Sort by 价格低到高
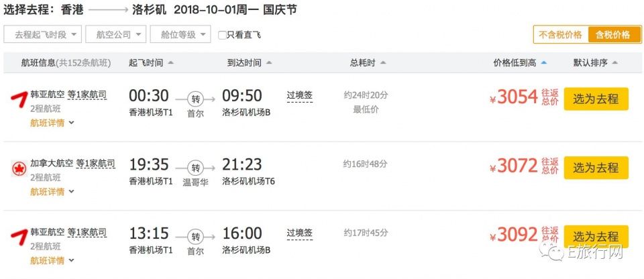This screenshot has width=644, height=279. pos(519,63)
